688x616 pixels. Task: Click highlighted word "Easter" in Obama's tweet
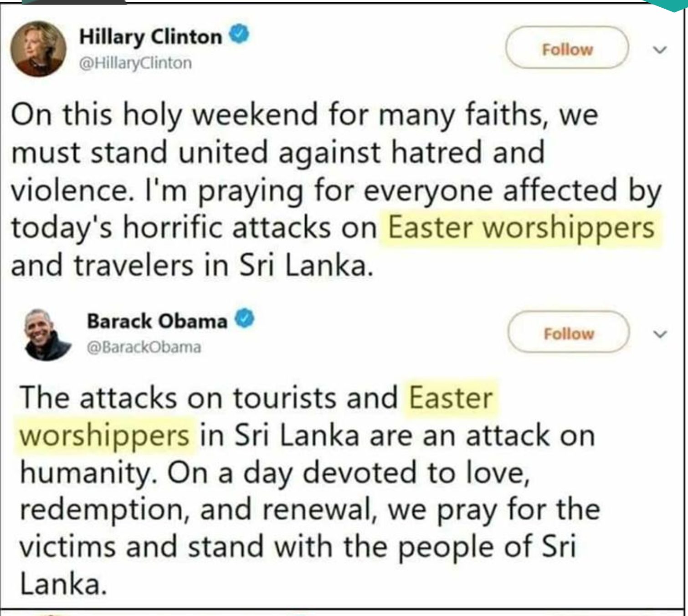coord(451,398)
